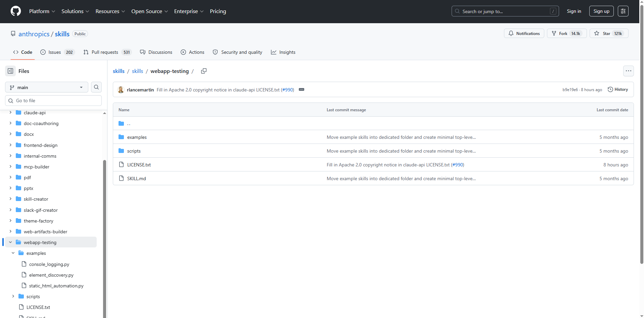The width and height of the screenshot is (644, 318).
Task: Open the main branch selector dropdown
Action: point(47,87)
